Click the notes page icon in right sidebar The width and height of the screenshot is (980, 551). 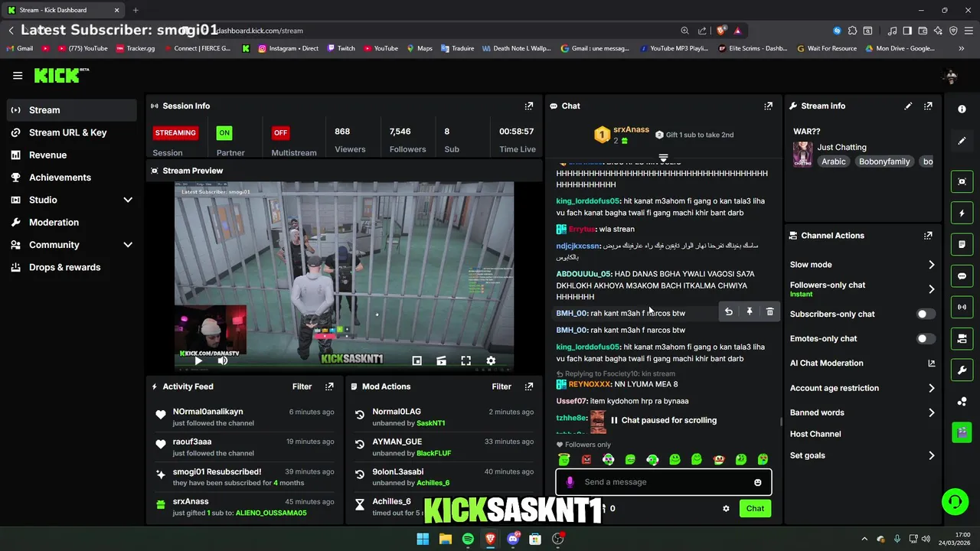(962, 244)
